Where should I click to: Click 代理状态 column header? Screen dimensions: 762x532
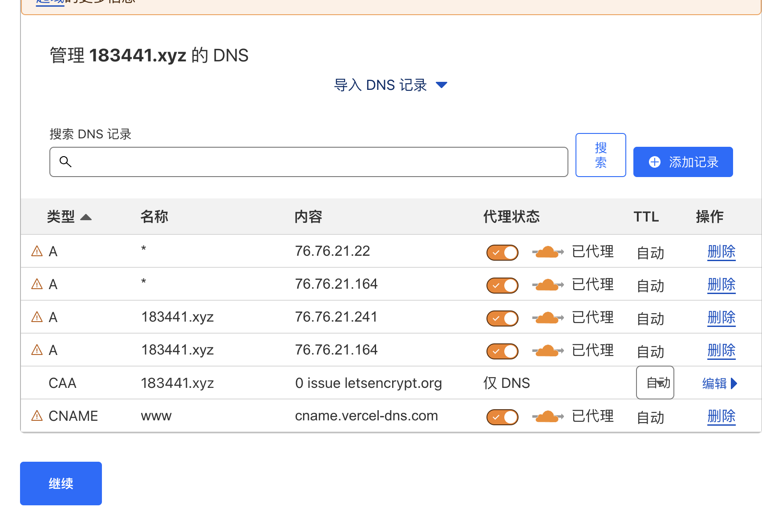[511, 217]
